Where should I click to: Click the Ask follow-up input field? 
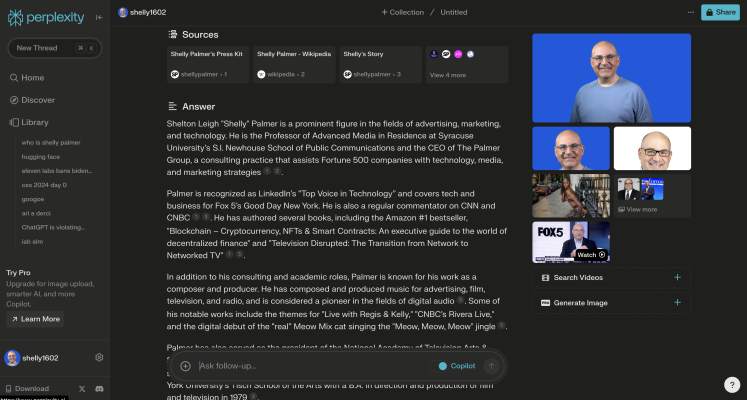310,366
